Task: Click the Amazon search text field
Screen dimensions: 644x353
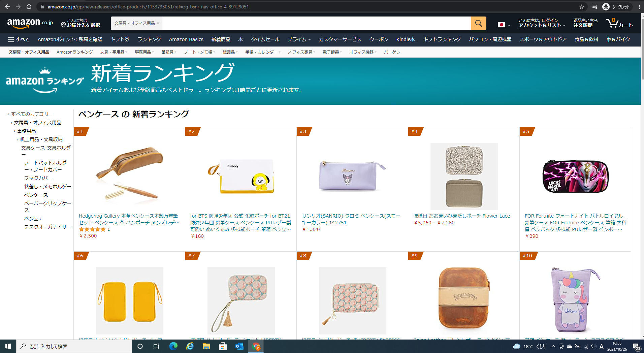Action: tap(317, 23)
